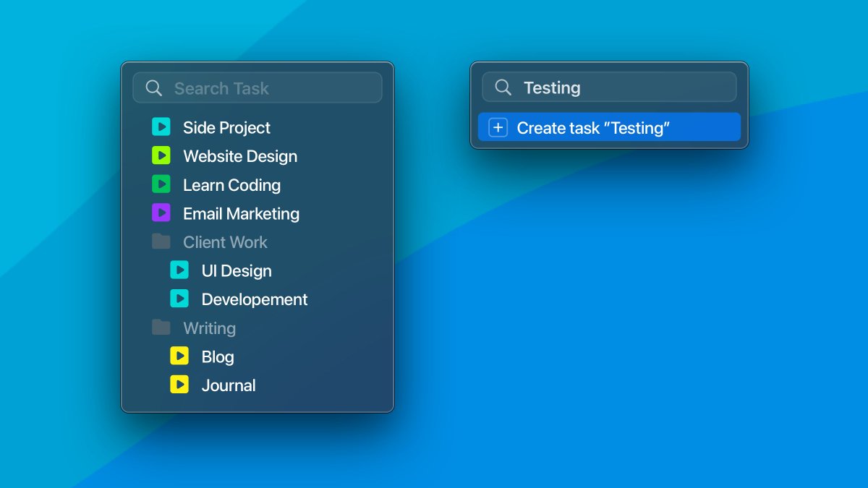Click magnifier icon in Testing search field

[x=503, y=87]
